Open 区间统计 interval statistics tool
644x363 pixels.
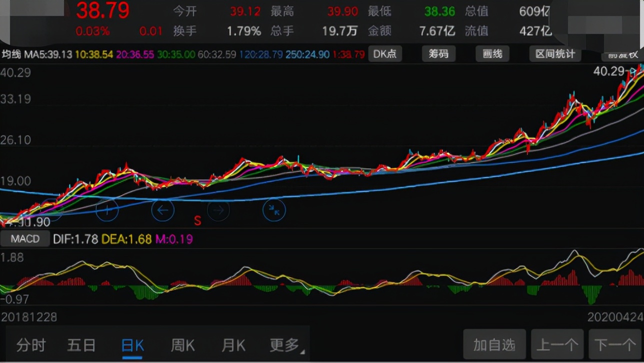click(555, 53)
